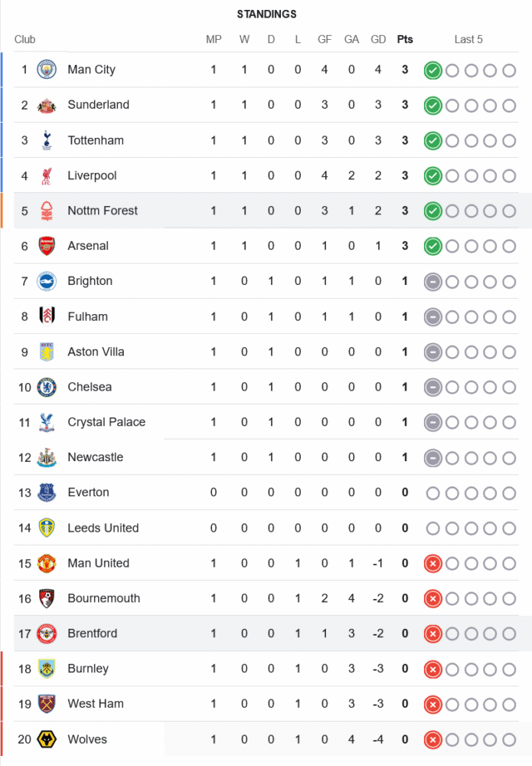Click the Last 5 column header
This screenshot has height=766, width=532.
468,40
